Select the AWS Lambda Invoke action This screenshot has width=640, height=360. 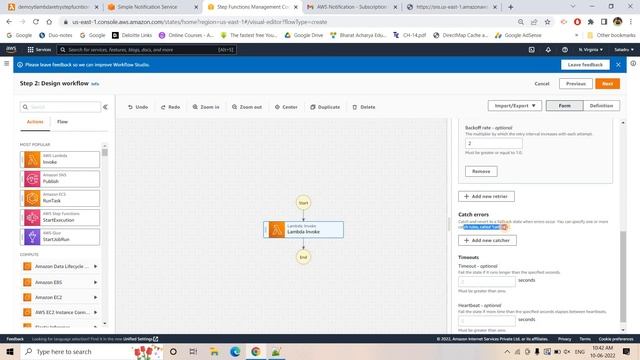(x=60, y=159)
